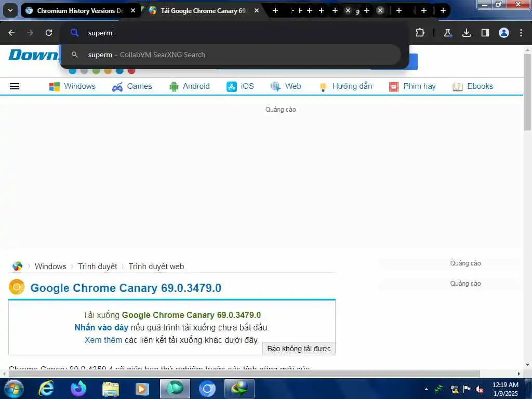The image size is (532, 399).
Task: Open the Downloads toolbar icon
Action: pos(467,33)
